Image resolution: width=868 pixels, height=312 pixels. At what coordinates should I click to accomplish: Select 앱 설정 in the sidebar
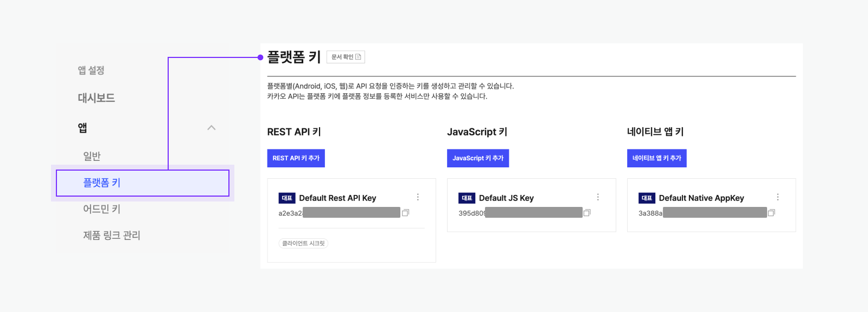point(91,70)
